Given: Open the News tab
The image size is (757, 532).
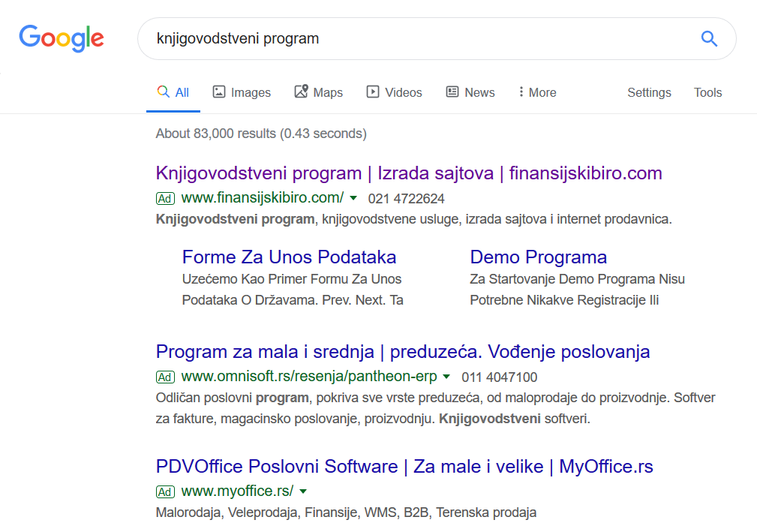Looking at the screenshot, I should click(470, 92).
